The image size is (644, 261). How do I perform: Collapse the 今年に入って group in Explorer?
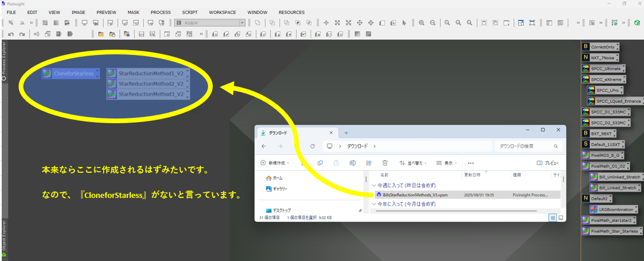[x=374, y=204]
